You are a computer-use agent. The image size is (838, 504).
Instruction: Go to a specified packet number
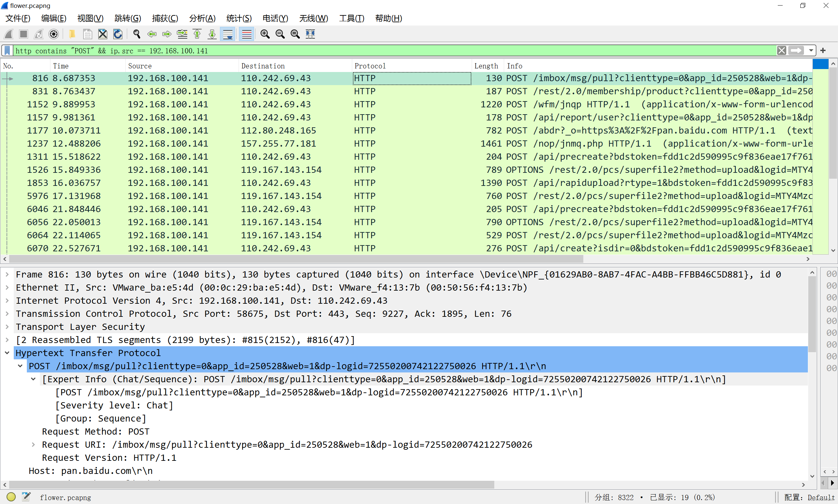click(182, 34)
